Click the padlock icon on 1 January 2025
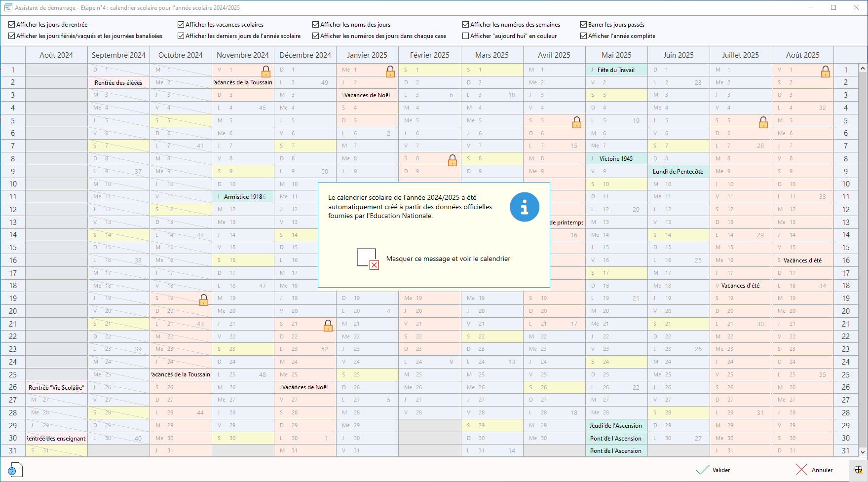The height and width of the screenshot is (482, 868). point(390,72)
